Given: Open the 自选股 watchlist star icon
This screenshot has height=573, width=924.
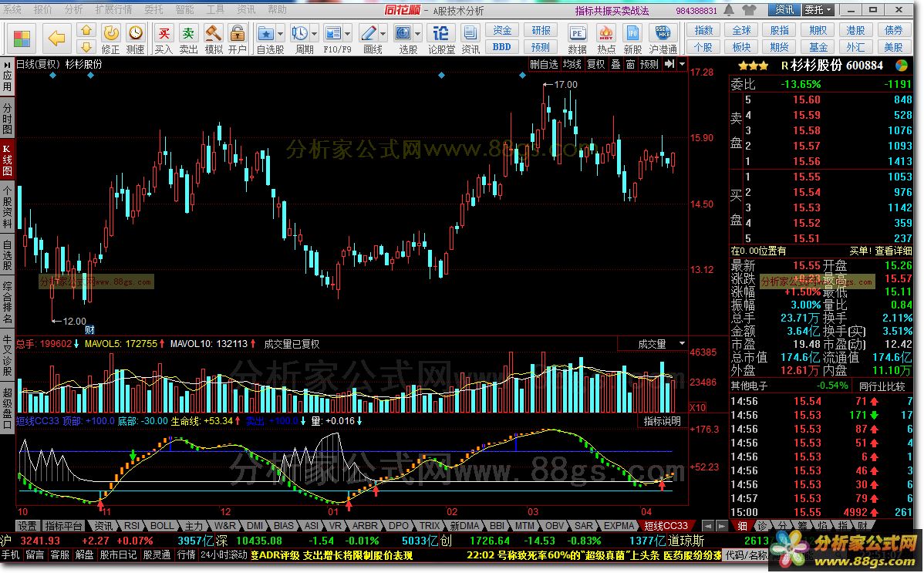Looking at the screenshot, I should click(266, 34).
